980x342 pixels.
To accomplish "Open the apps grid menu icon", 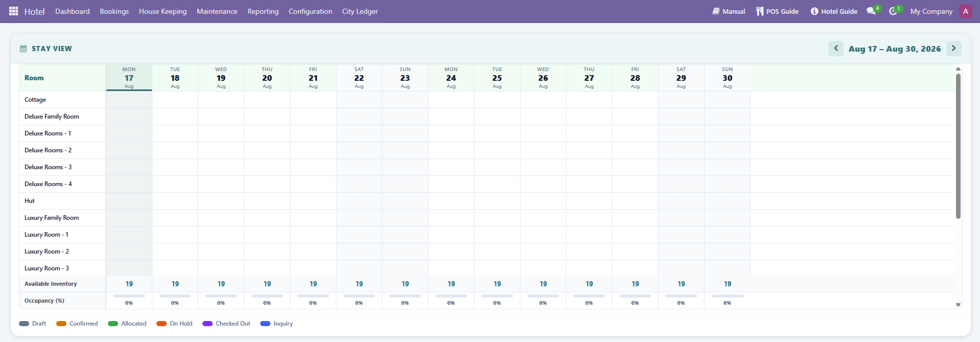I will pyautogui.click(x=14, y=11).
